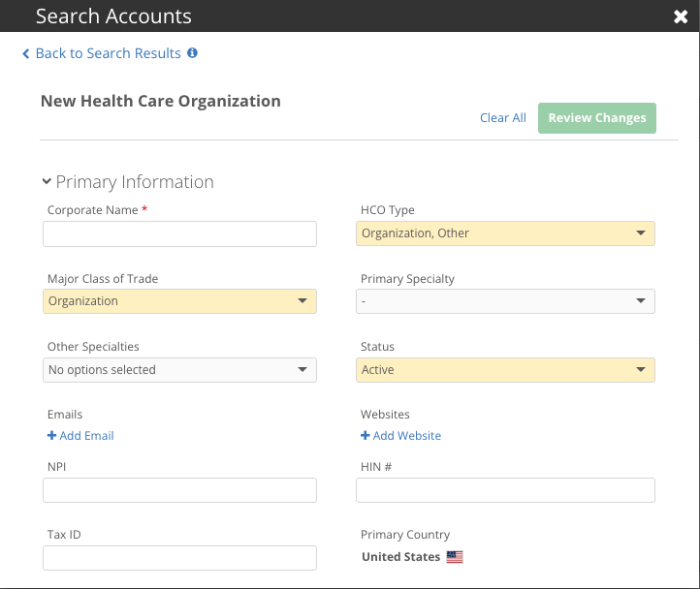Focus the NPI input field

click(179, 490)
